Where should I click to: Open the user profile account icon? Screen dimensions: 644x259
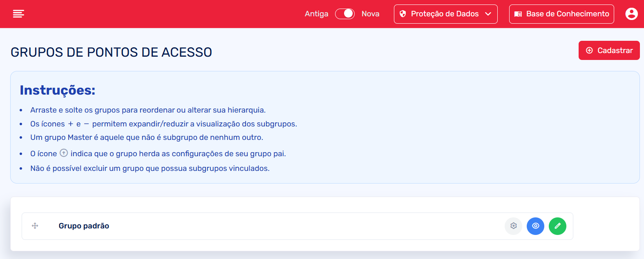(x=631, y=14)
